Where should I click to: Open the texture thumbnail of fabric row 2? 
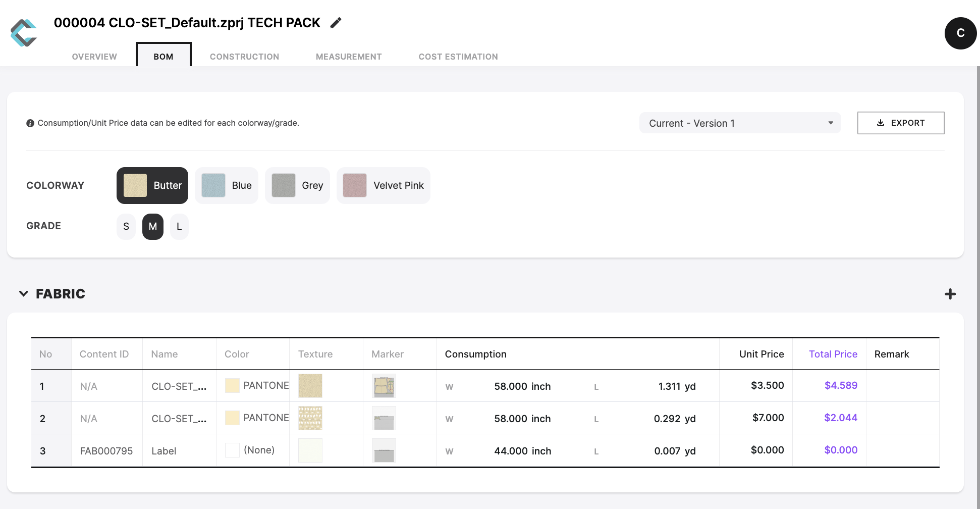(309, 418)
